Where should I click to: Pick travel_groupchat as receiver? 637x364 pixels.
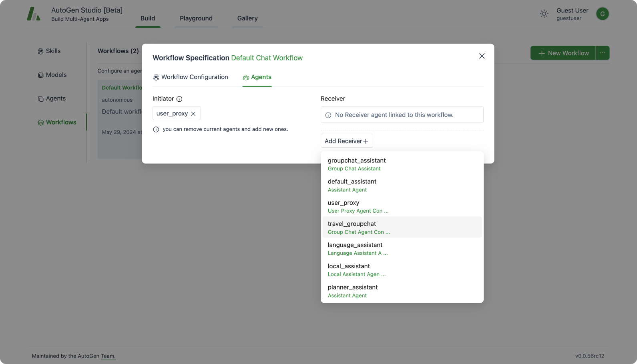click(402, 227)
